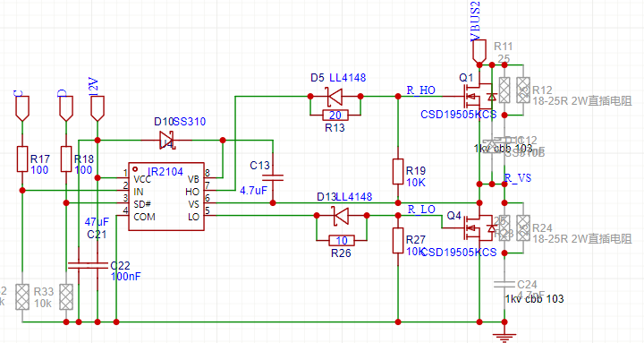This screenshot has height=343, width=644.
Task: Click CSD19505KCS text under Q4
Action: (x=459, y=253)
